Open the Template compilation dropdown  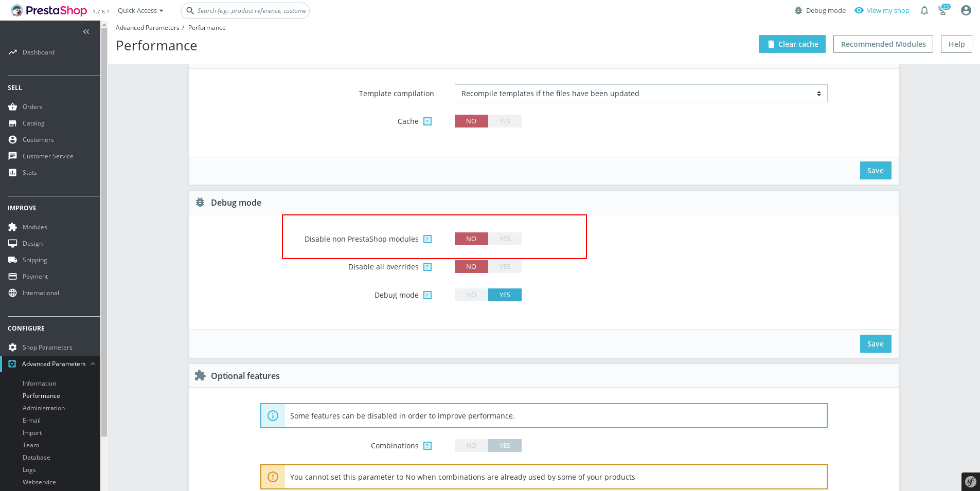pos(640,93)
